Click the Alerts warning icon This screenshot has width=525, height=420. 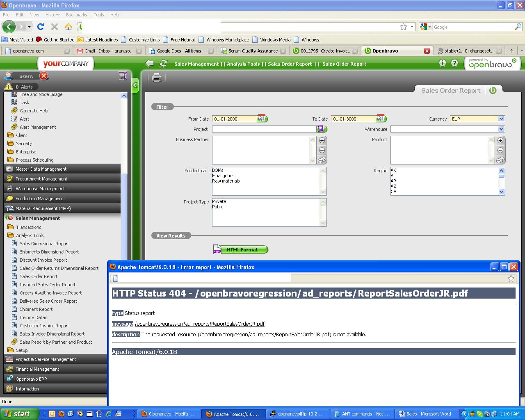pyautogui.click(x=9, y=87)
